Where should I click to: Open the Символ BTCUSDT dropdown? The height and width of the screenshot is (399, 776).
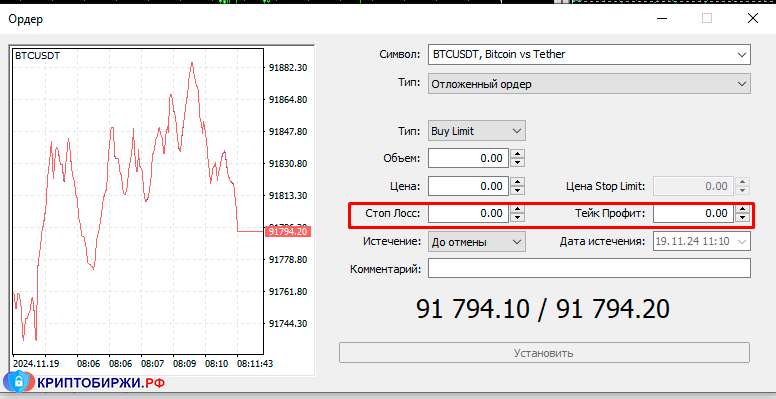(589, 54)
